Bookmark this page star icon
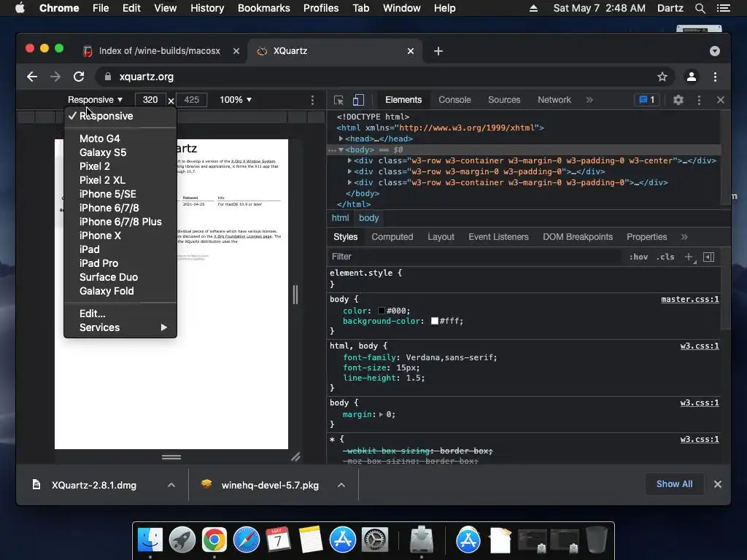The width and height of the screenshot is (747, 560). pyautogui.click(x=662, y=77)
